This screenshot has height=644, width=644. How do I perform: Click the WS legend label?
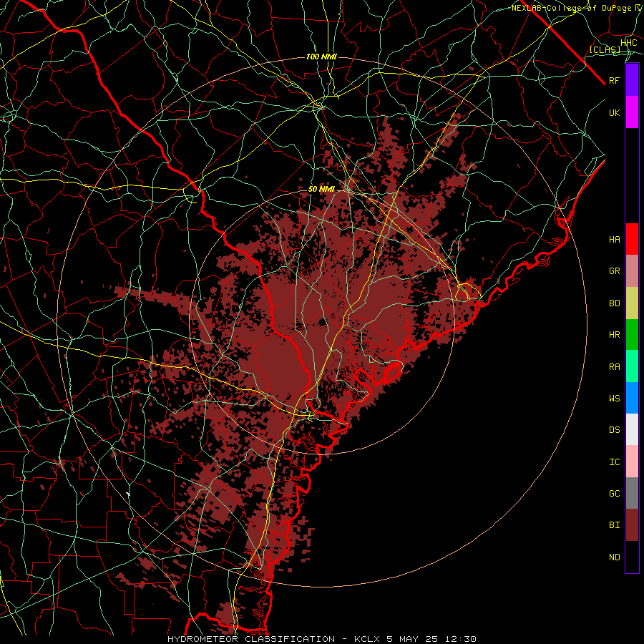pyautogui.click(x=615, y=398)
